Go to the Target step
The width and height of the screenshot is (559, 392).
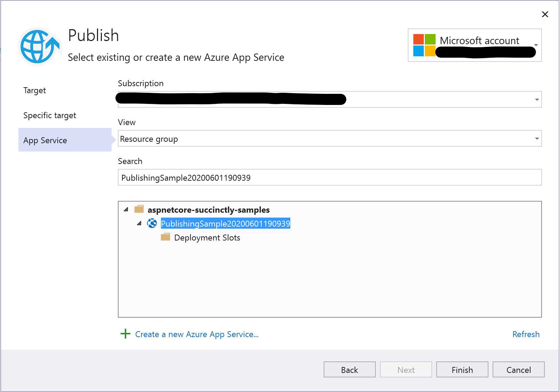(34, 90)
